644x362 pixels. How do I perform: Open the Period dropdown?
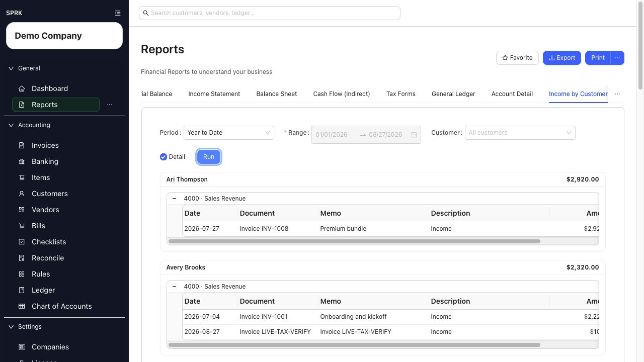pos(229,133)
